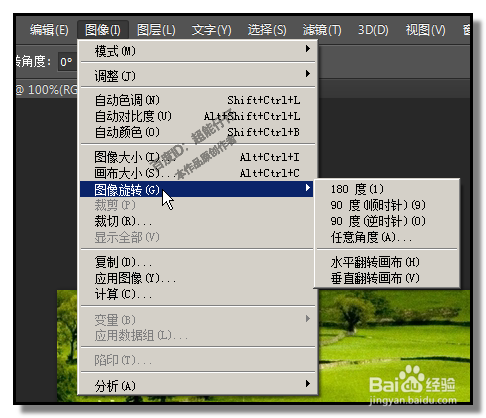Select 应用图像(Y)... menu entry
Image resolution: width=486 pixels, height=418 pixels.
[x=197, y=278]
